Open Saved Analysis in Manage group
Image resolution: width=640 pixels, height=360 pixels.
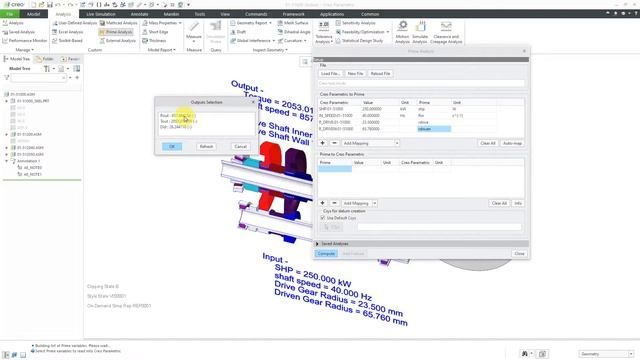pos(19,32)
